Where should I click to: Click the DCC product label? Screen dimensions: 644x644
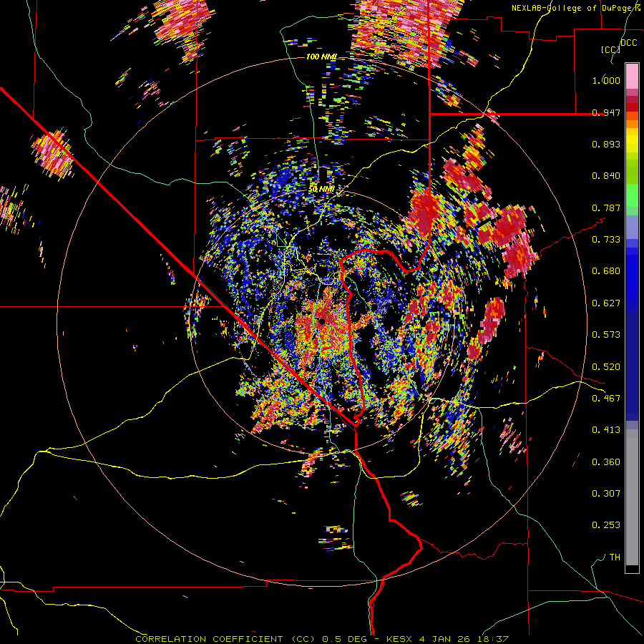pos(628,43)
